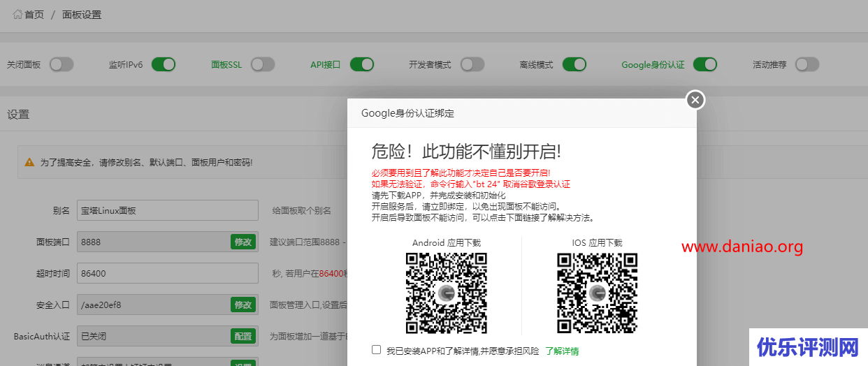Open the API接口 label link
868x366 pixels.
326,65
